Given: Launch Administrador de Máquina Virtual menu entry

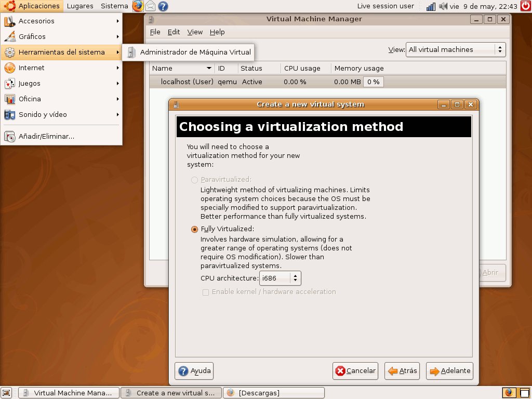Looking at the screenshot, I should 188,52.
